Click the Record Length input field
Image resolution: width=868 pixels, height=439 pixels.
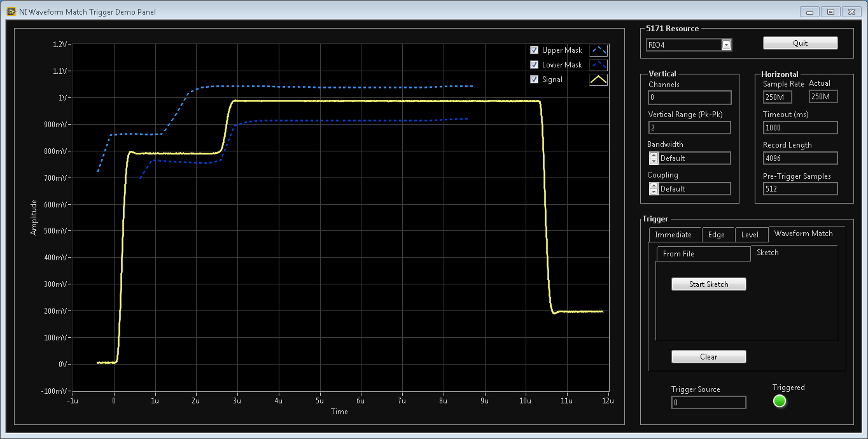[x=800, y=158]
